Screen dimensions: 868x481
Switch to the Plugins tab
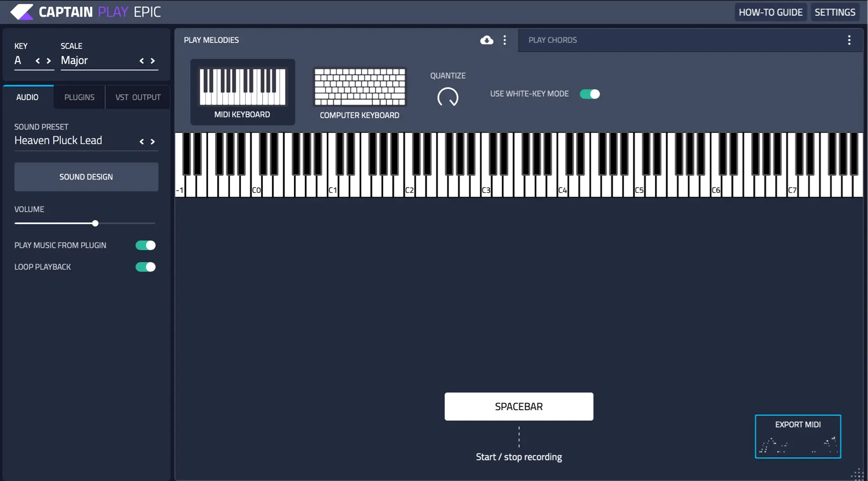[79, 97]
